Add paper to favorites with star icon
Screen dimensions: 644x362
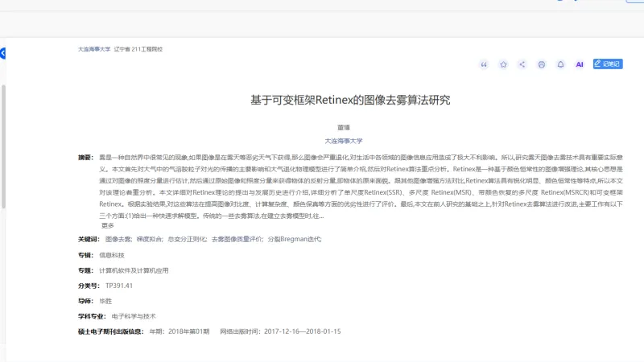pyautogui.click(x=503, y=64)
